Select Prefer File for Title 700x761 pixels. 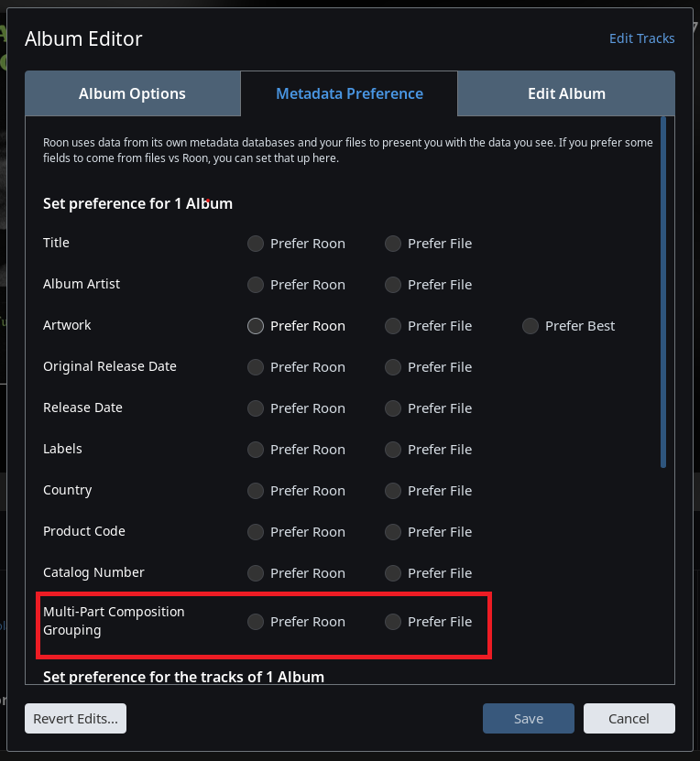[x=393, y=244]
